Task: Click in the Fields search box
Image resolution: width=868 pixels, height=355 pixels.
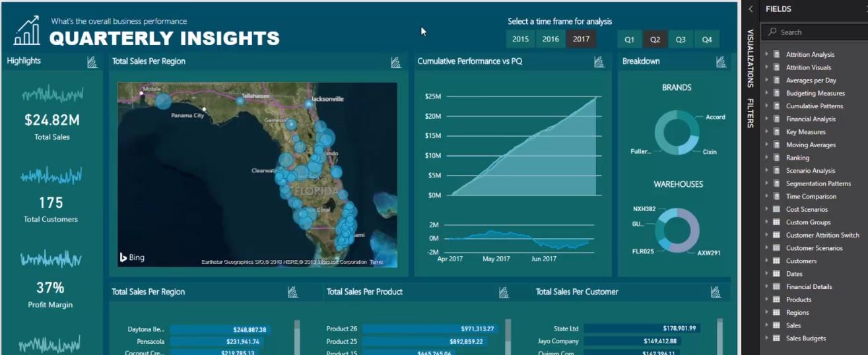Action: [x=814, y=32]
